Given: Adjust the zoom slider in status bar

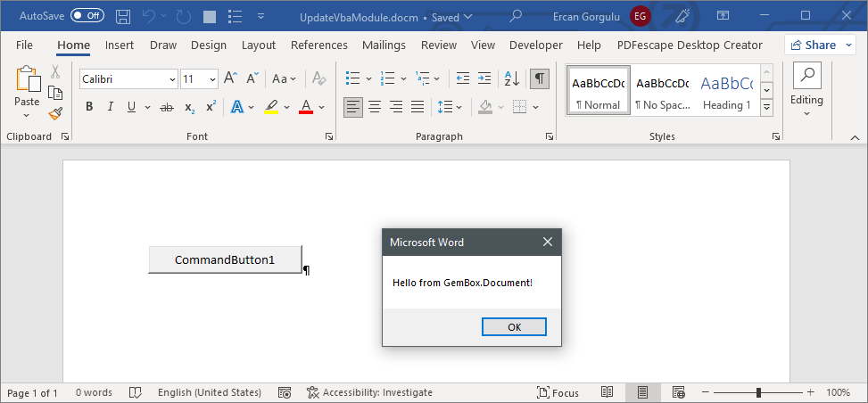Looking at the screenshot, I should (758, 392).
